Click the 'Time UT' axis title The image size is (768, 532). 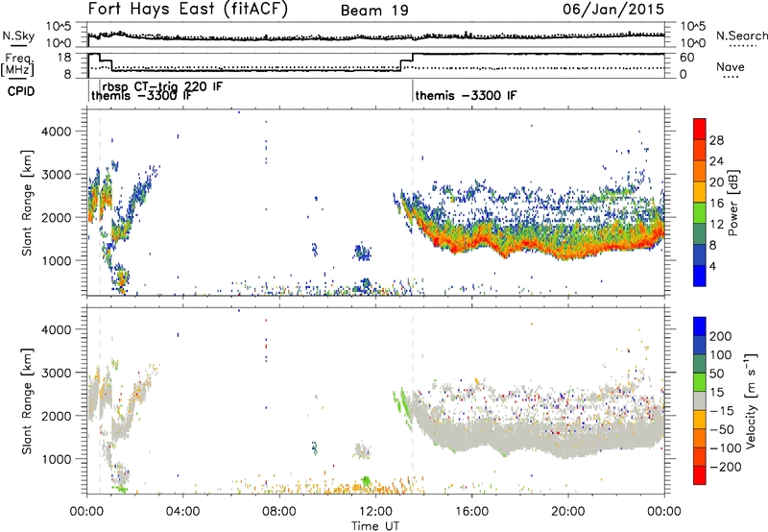pyautogui.click(x=375, y=526)
